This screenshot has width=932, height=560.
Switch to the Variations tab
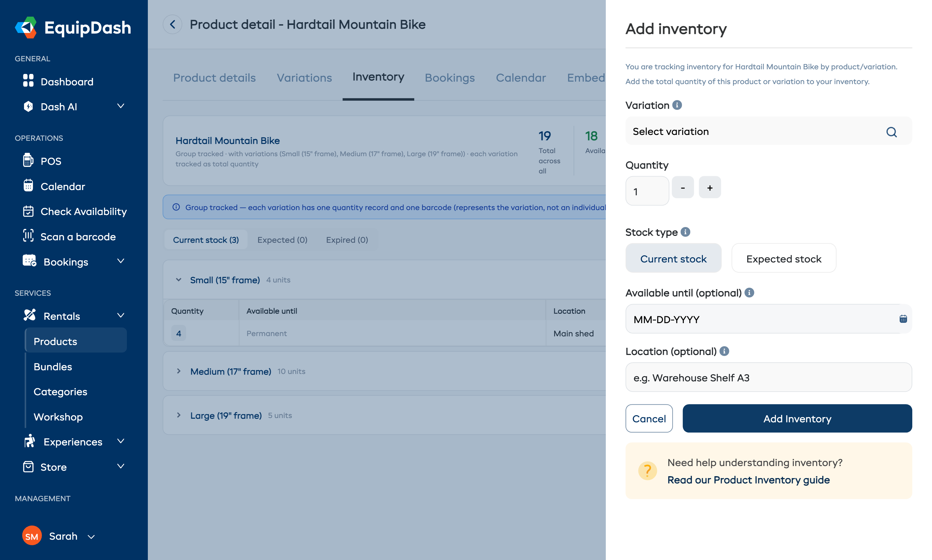tap(304, 78)
